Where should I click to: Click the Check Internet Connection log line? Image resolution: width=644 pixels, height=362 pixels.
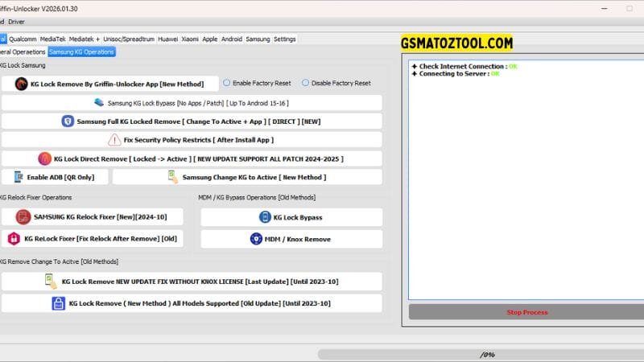(464, 66)
